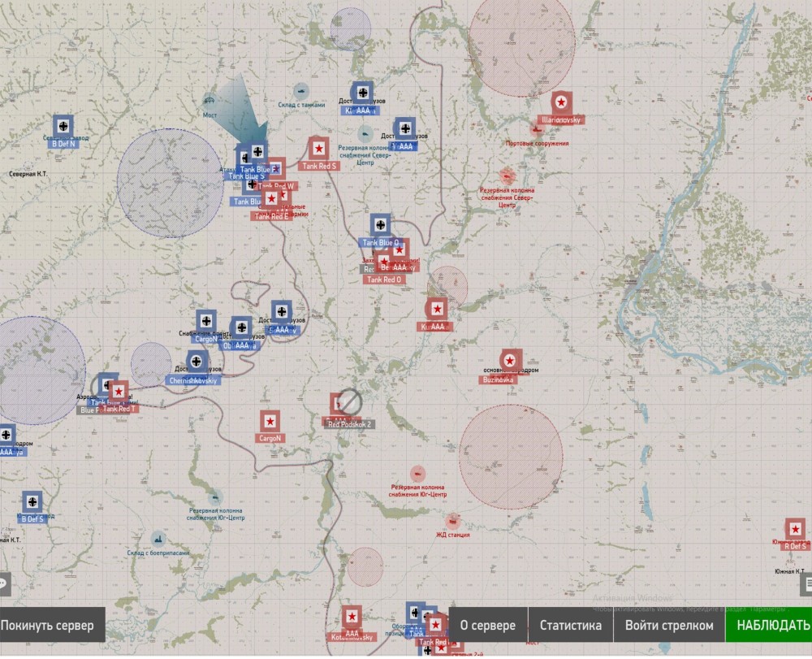Click red Резервная колонна снабжения Север-Центр icon
Image resolution: width=812 pixels, height=659 pixels.
[508, 176]
